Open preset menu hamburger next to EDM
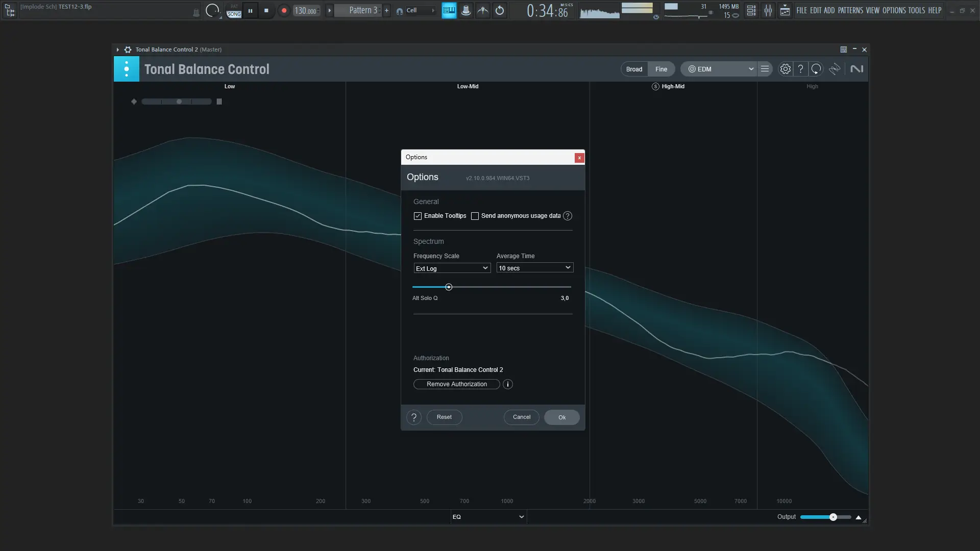The width and height of the screenshot is (980, 551). tap(765, 69)
